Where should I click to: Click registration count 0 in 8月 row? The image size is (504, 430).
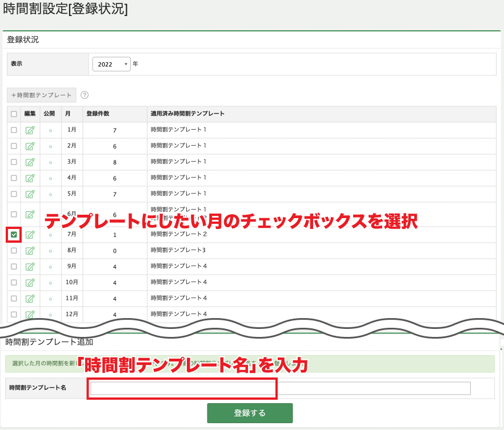tap(115, 251)
